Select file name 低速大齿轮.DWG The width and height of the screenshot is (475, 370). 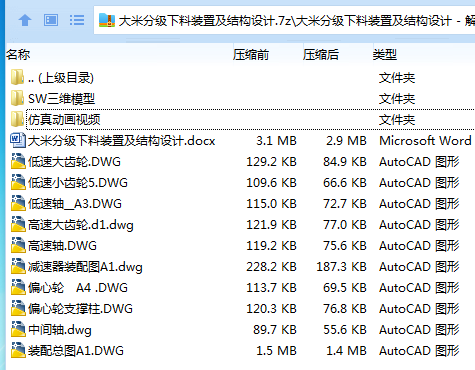(74, 162)
